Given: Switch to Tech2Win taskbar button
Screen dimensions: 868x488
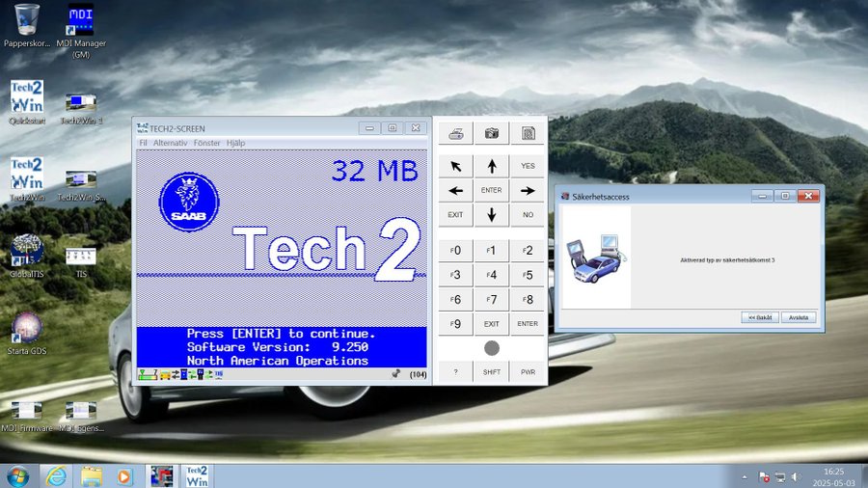Looking at the screenshot, I should (x=197, y=476).
